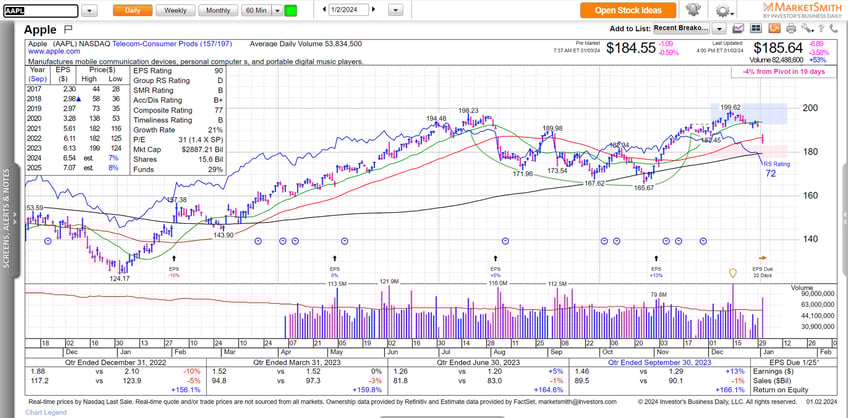Print the chart using printer icon
848x418 pixels.
(x=791, y=29)
